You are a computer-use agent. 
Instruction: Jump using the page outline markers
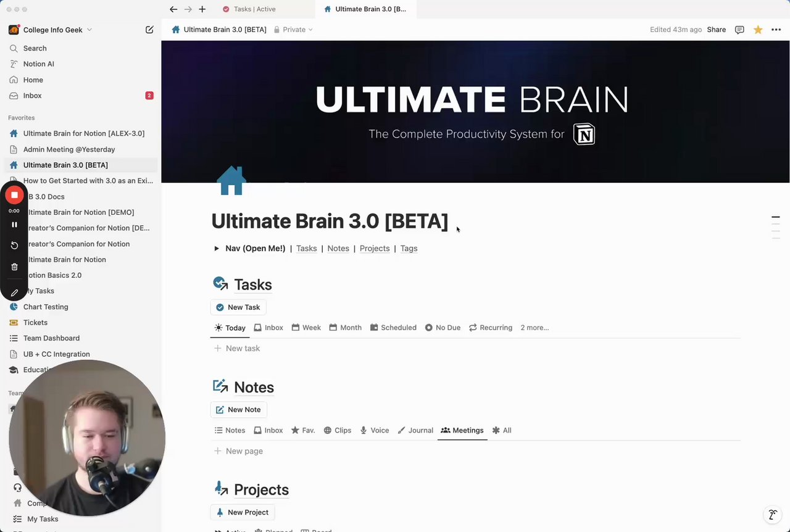(776, 228)
